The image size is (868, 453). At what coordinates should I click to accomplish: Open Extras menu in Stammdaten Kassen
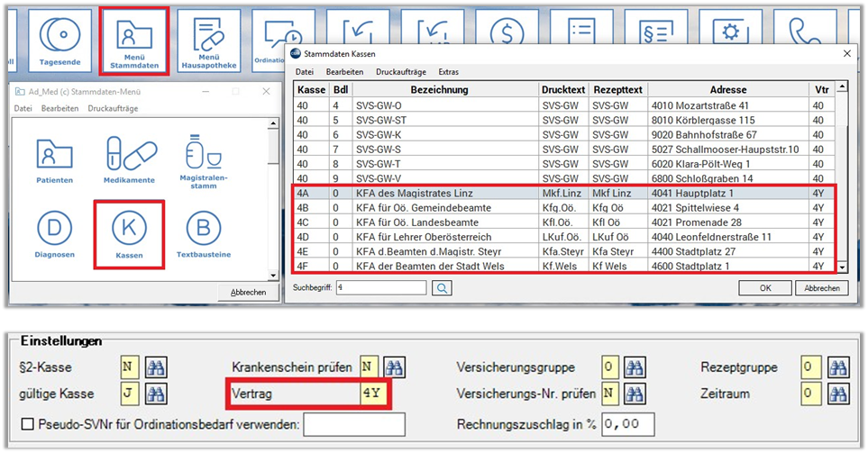[448, 71]
